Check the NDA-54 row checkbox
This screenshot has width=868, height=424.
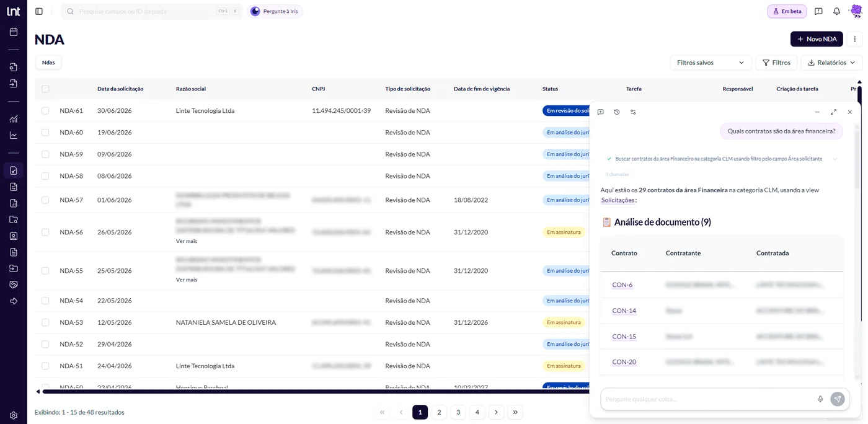pyautogui.click(x=45, y=301)
